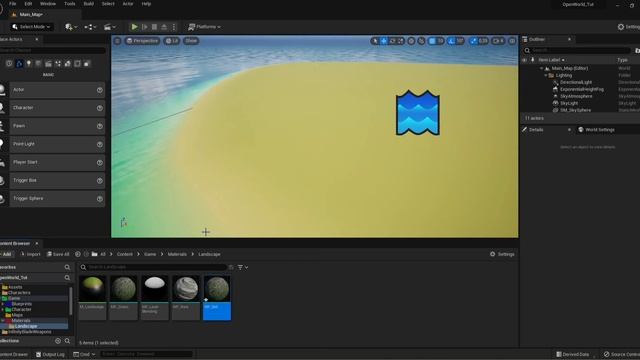Select the All Classes category icon
640x360 pixels.
click(87, 64)
